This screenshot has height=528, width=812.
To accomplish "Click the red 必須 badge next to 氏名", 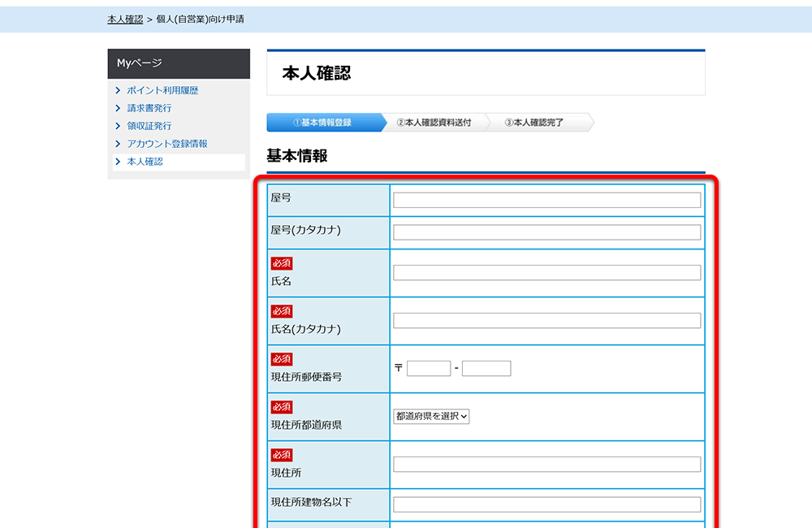I will coord(281,262).
